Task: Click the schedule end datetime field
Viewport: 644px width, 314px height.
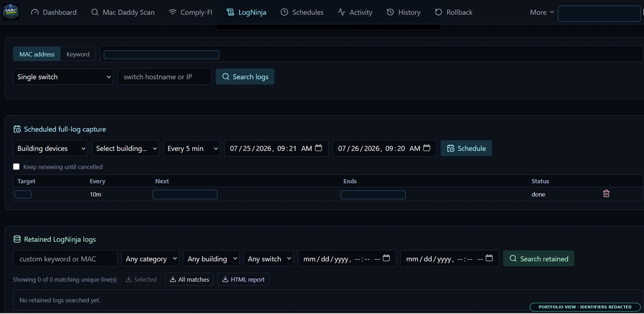Action: pyautogui.click(x=384, y=148)
